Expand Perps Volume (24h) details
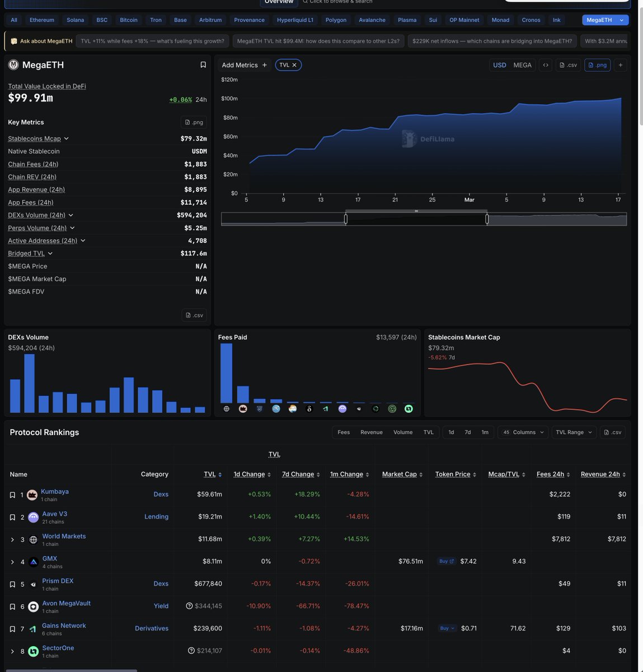 click(x=72, y=228)
